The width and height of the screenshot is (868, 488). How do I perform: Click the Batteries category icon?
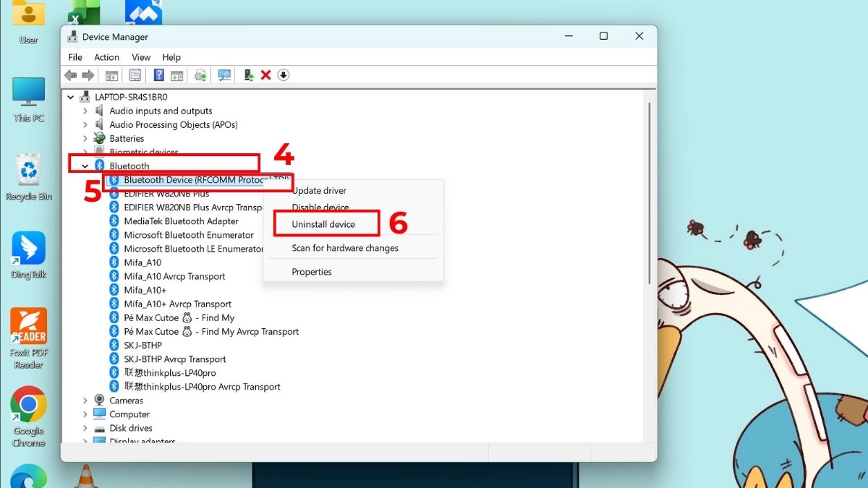pos(99,138)
